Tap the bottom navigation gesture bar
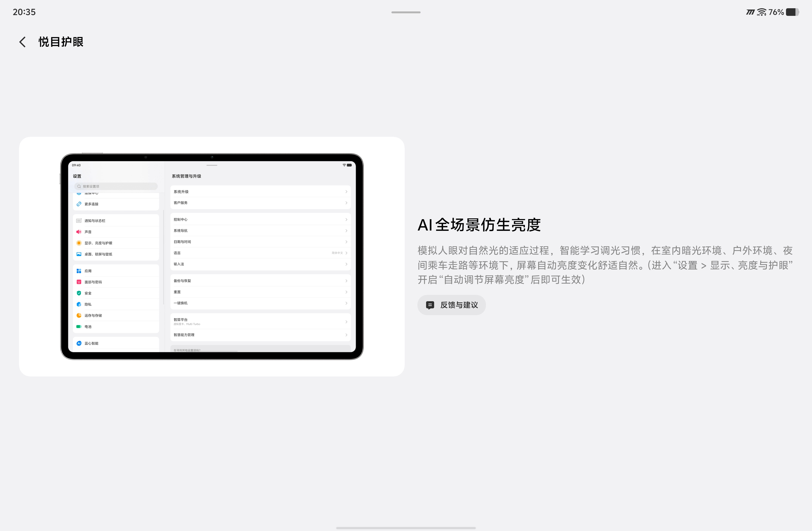Screen dimensions: 812x531 point(406,528)
